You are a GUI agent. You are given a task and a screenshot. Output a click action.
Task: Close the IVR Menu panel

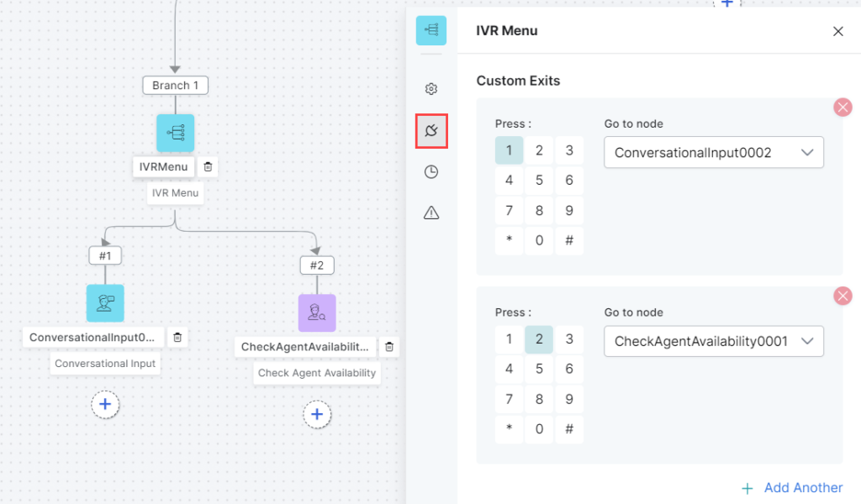[x=837, y=31]
